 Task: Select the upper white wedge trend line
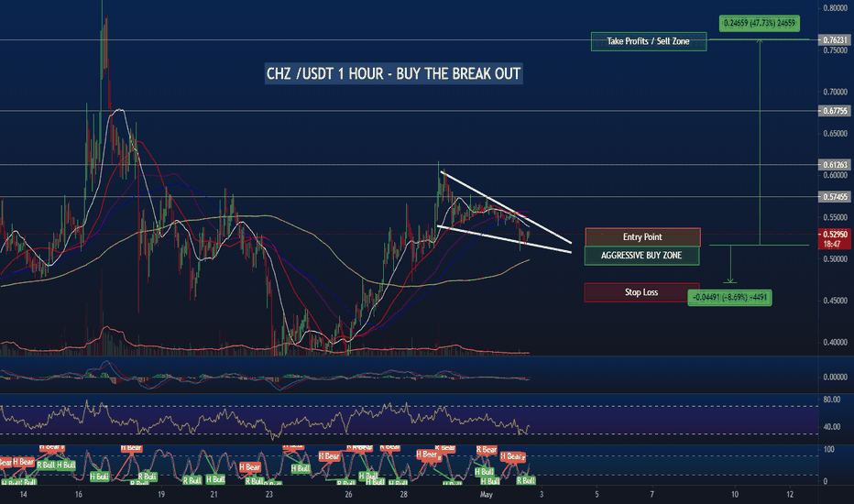[x=507, y=208]
